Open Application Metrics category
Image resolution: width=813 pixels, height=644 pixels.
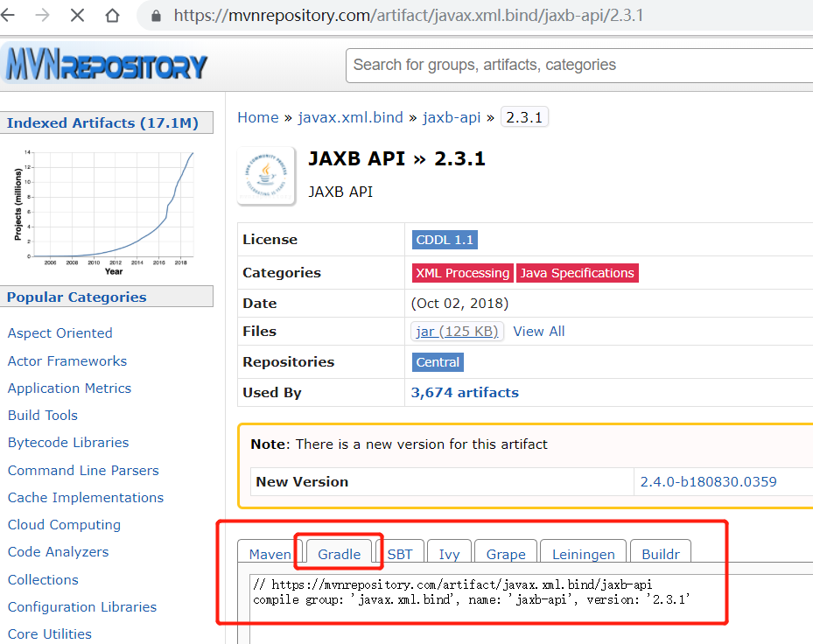tap(69, 388)
